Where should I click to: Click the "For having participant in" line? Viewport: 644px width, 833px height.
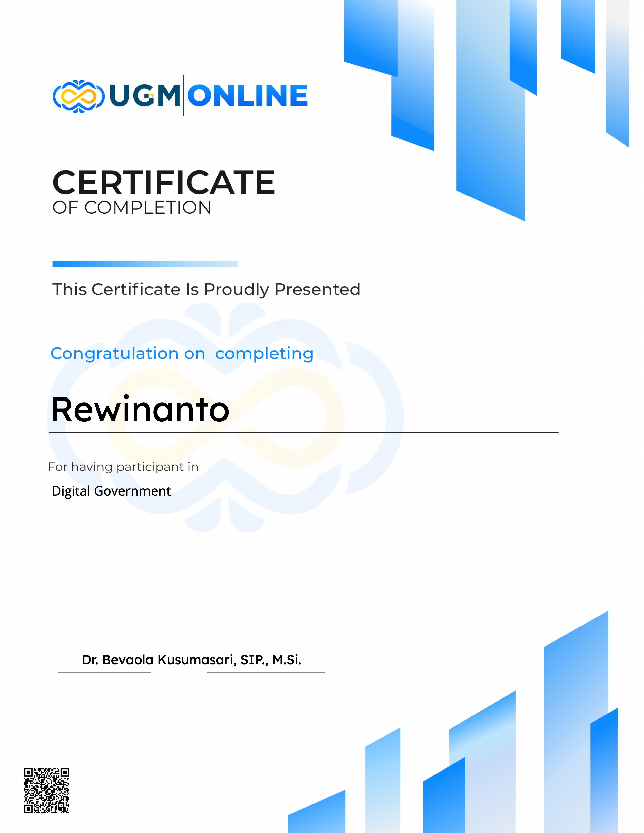(x=123, y=467)
